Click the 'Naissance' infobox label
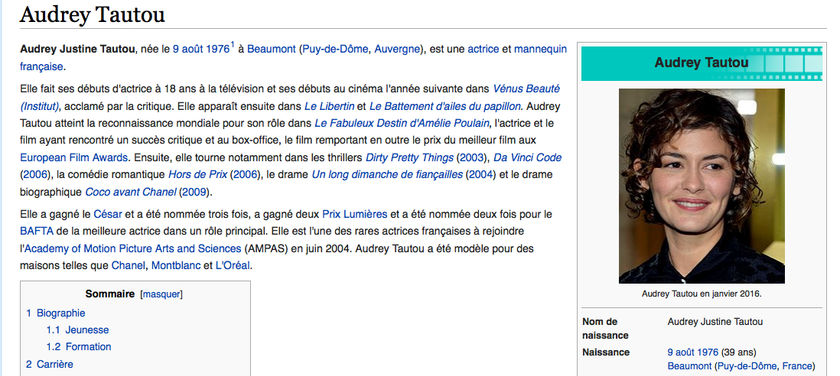The image size is (840, 376). [606, 352]
